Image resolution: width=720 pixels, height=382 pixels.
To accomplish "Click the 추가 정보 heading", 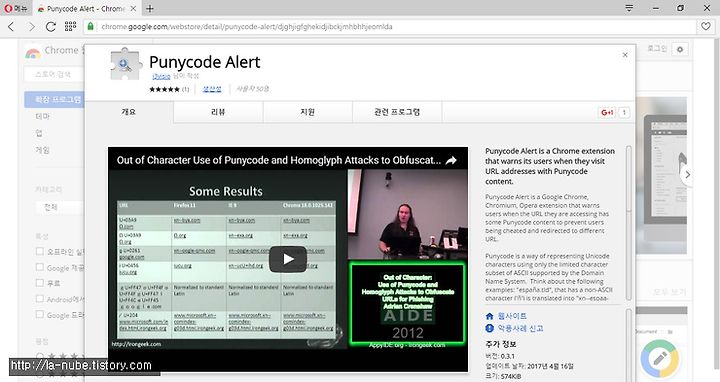I will point(501,344).
